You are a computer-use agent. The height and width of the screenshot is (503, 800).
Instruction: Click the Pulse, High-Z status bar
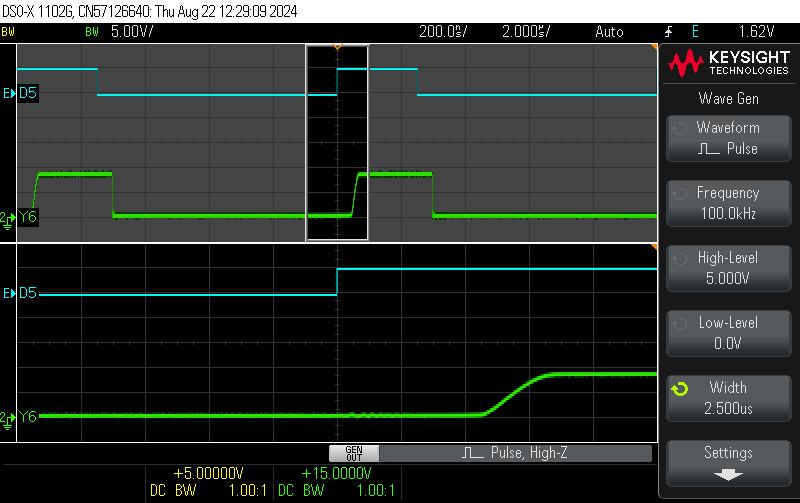tap(515, 453)
